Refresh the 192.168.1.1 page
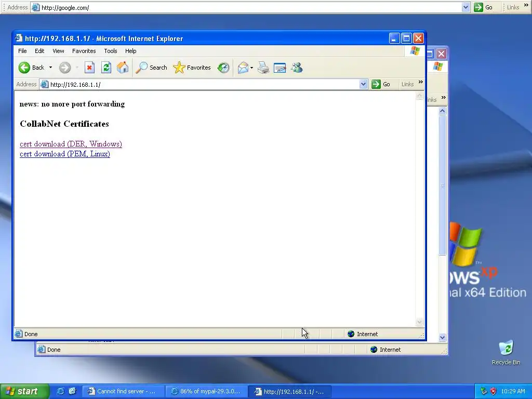 (x=106, y=68)
